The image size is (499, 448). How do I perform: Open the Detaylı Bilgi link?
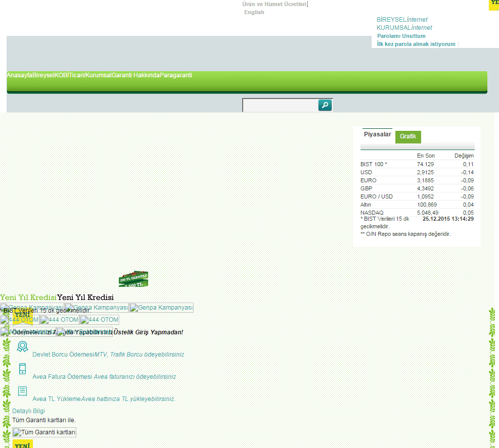coord(28,411)
